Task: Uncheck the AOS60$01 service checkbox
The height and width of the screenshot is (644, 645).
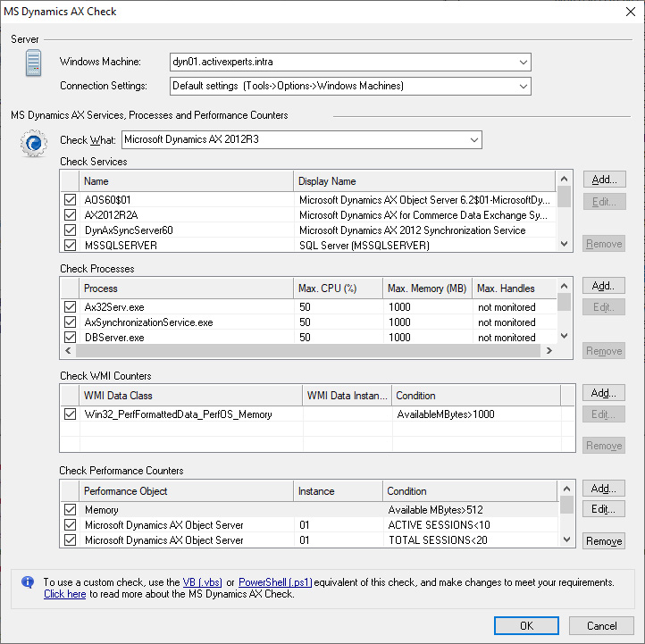Action: (70, 200)
